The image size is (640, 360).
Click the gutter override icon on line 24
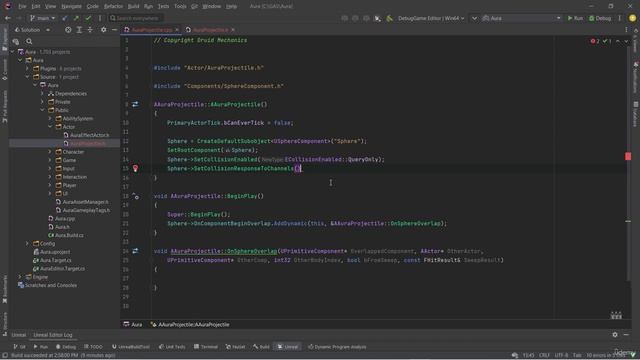click(x=135, y=251)
